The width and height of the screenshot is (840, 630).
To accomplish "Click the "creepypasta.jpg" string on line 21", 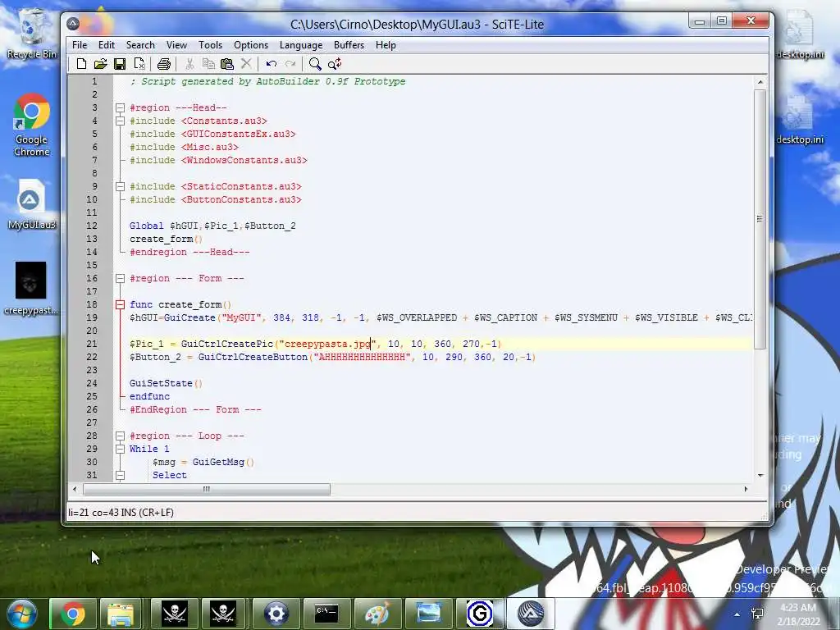I will [327, 344].
